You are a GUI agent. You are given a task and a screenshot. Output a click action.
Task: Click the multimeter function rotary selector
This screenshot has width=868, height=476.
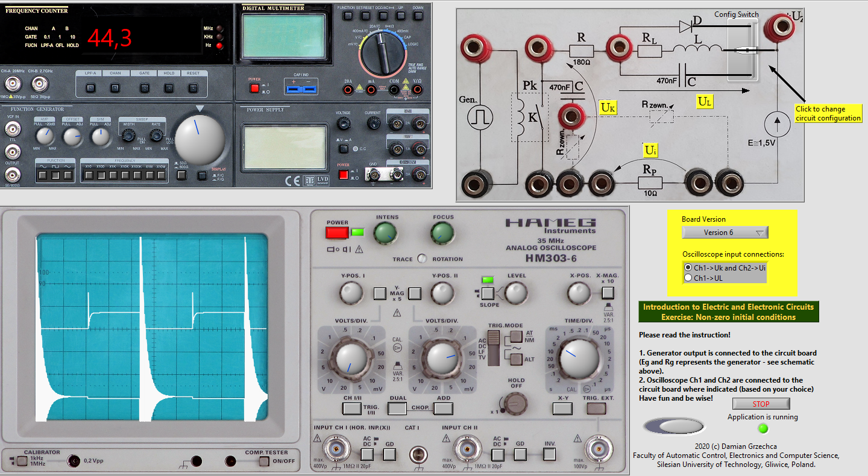[384, 54]
